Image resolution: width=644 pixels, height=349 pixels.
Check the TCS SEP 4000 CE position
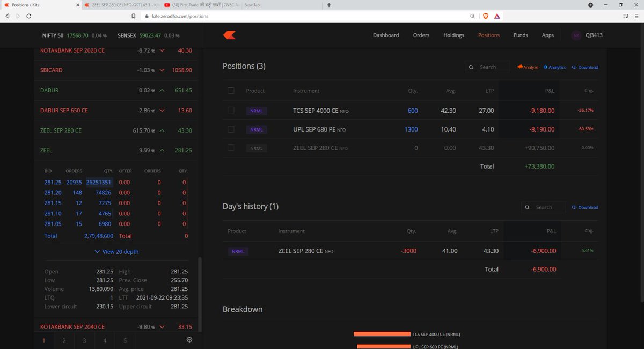[x=231, y=110]
